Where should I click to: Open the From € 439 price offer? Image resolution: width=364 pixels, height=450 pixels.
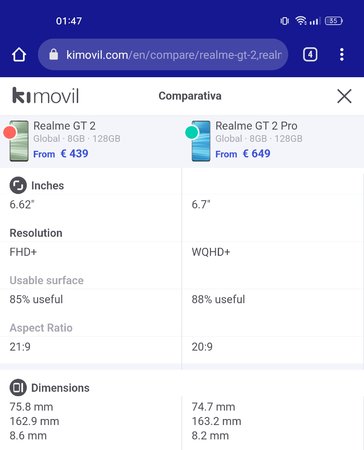[61, 154]
